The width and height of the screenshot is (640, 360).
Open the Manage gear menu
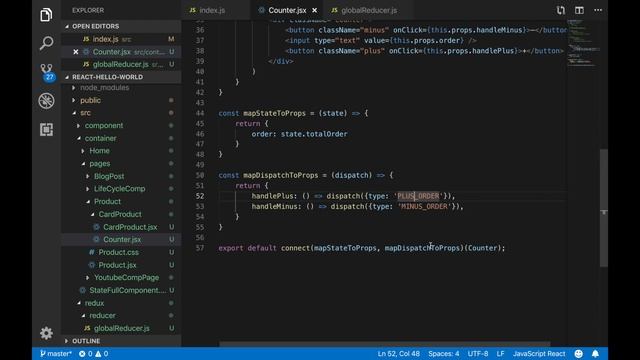(x=46, y=333)
